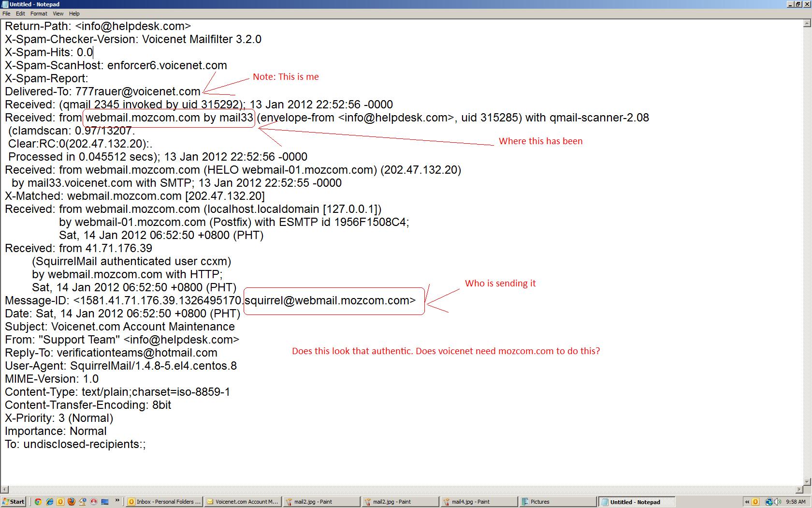This screenshot has width=812, height=508.
Task: Click the 'Received: from 41.71.176.39' line
Action: coord(78,248)
